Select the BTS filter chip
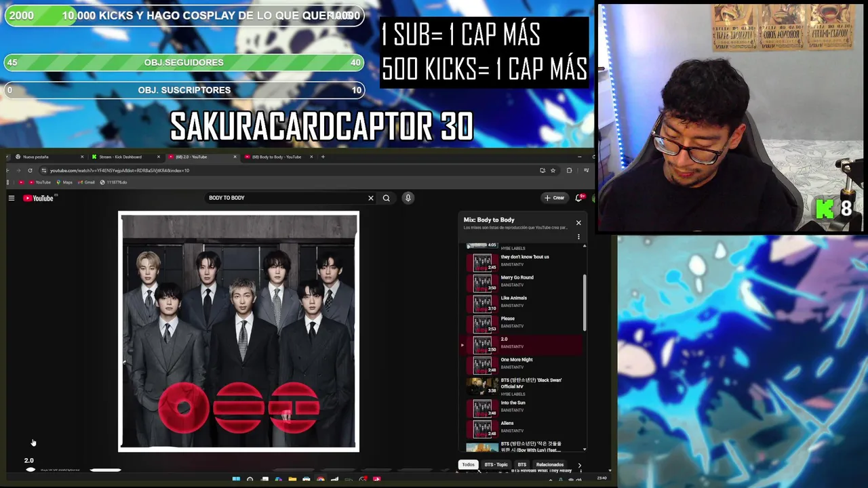Screen dimensions: 868x488 tap(522, 465)
